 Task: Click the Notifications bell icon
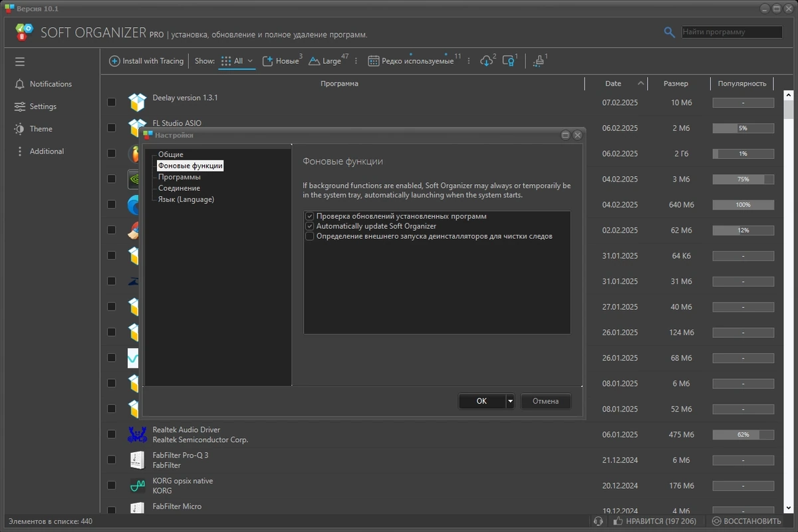click(19, 84)
